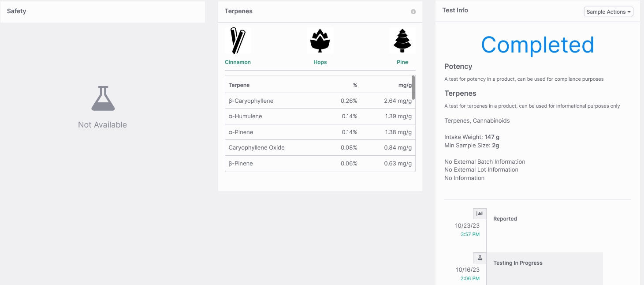
Task: Click the Reported timeline entry
Action: pos(505,219)
